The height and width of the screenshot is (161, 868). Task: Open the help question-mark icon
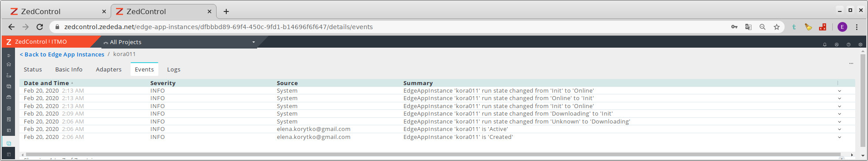pos(848,45)
